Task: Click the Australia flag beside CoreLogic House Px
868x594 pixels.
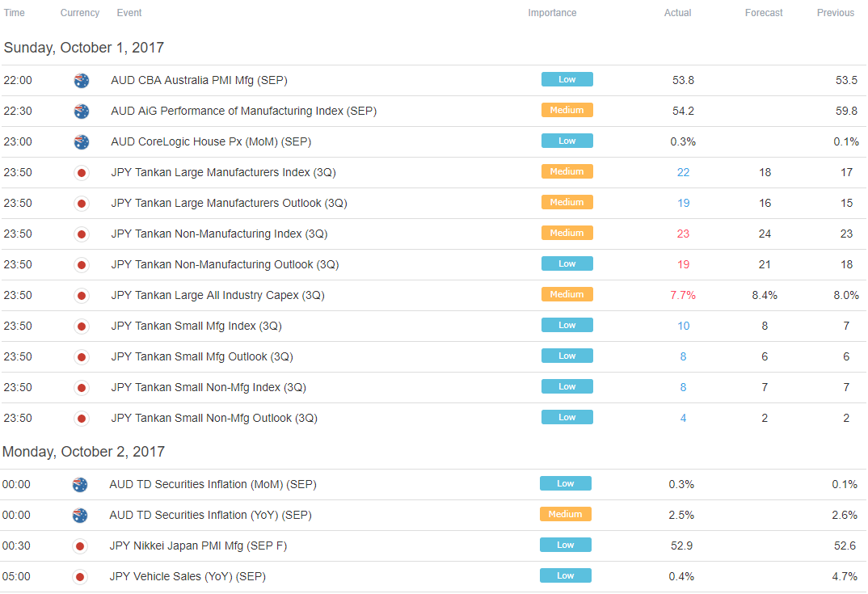Action: (x=82, y=141)
